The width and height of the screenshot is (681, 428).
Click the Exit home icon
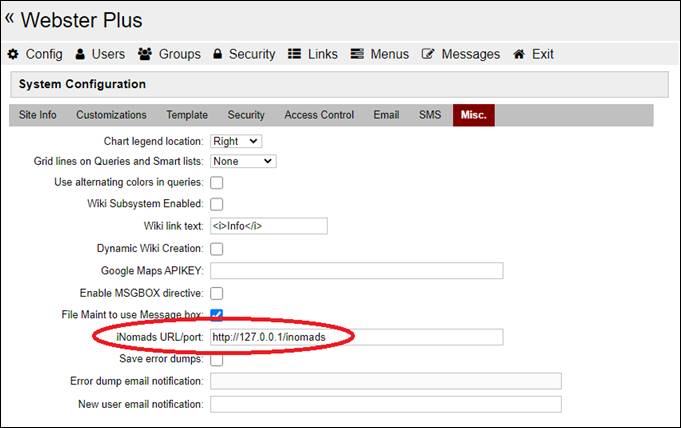pyautogui.click(x=519, y=54)
